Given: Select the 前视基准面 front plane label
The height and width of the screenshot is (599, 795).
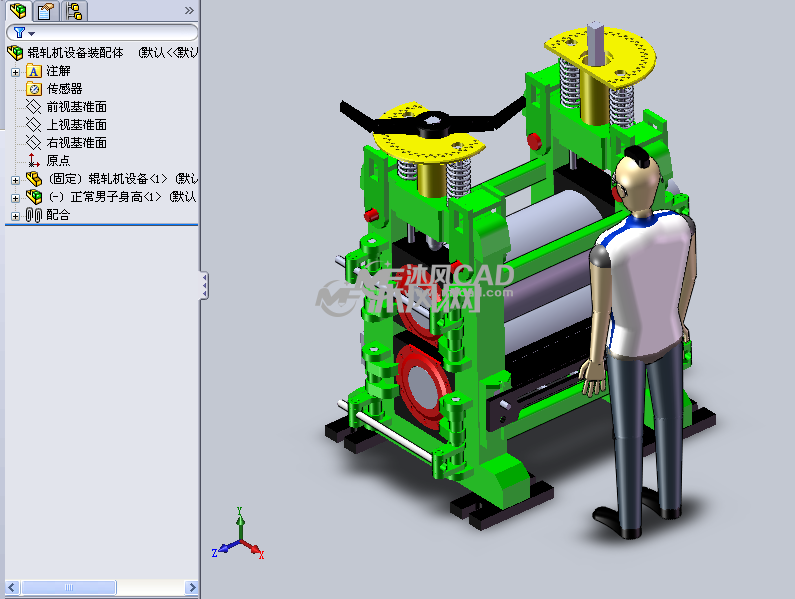Looking at the screenshot, I should tap(77, 107).
